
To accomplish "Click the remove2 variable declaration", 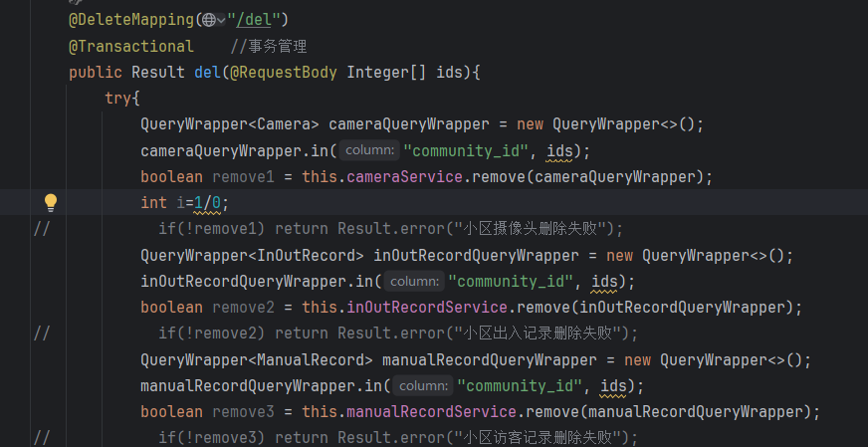I will pyautogui.click(x=244, y=308).
